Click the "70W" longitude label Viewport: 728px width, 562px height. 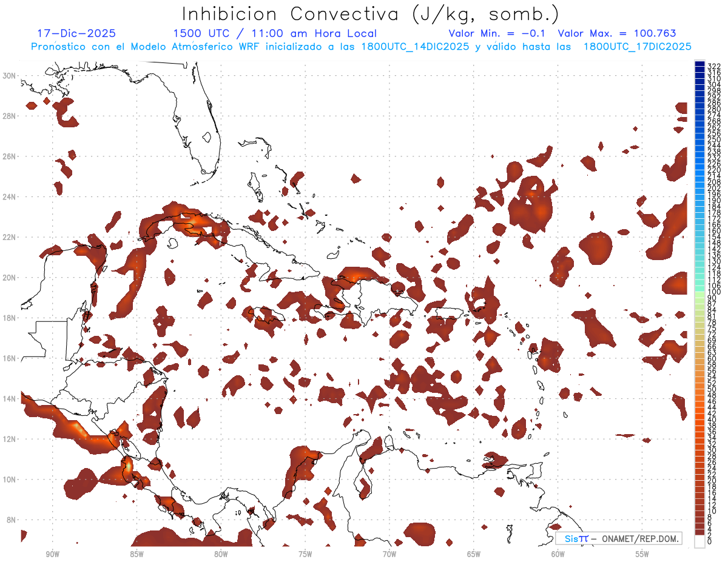pos(389,554)
